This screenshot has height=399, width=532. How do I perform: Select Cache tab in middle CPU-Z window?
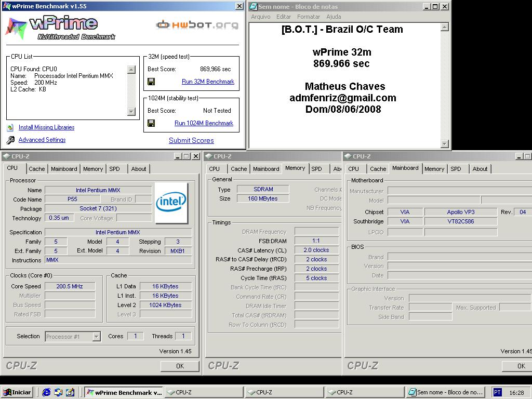(239, 169)
